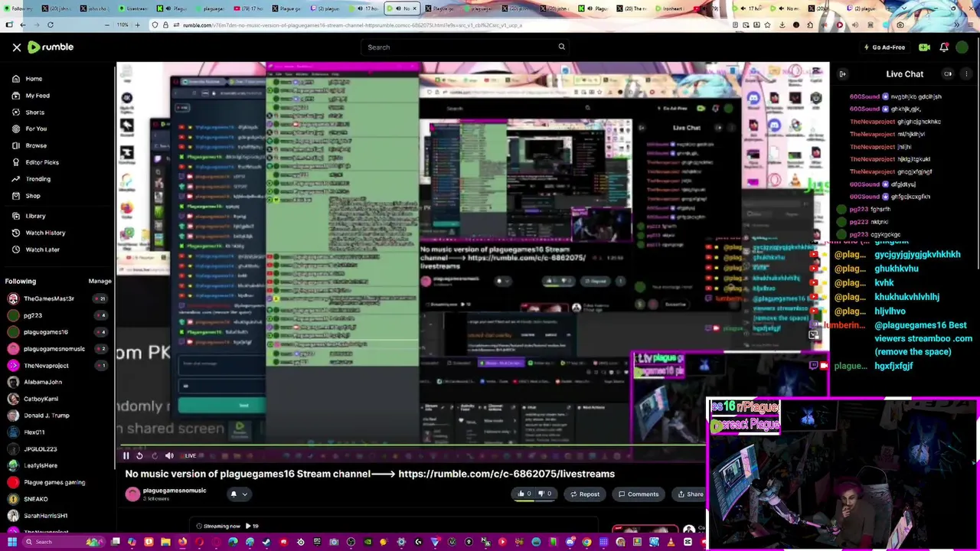The image size is (980, 551).
Task: Open the Windows Start button
Action: click(11, 542)
